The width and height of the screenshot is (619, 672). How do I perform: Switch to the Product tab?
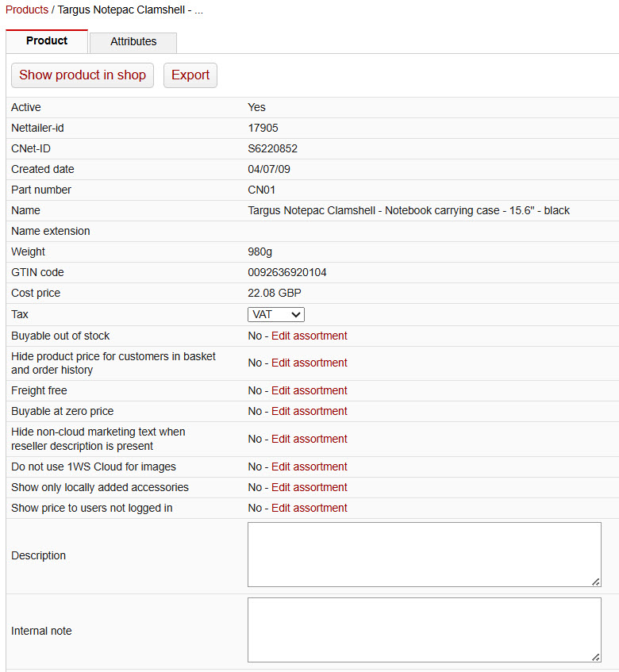(x=47, y=41)
